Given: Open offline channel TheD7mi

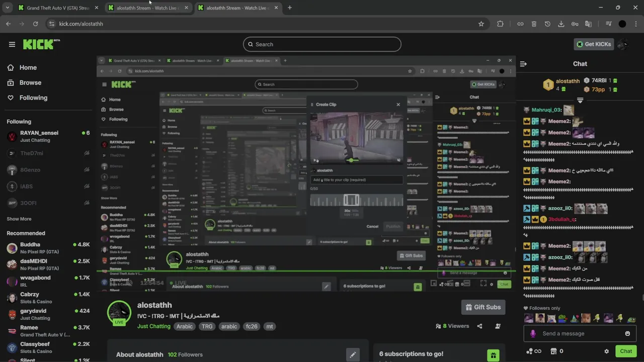Looking at the screenshot, I should point(48,153).
